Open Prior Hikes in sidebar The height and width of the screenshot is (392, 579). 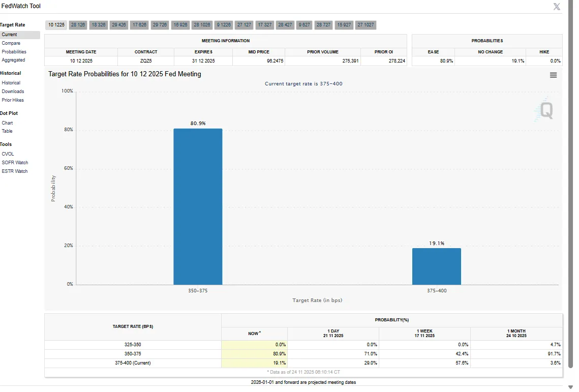pos(13,100)
